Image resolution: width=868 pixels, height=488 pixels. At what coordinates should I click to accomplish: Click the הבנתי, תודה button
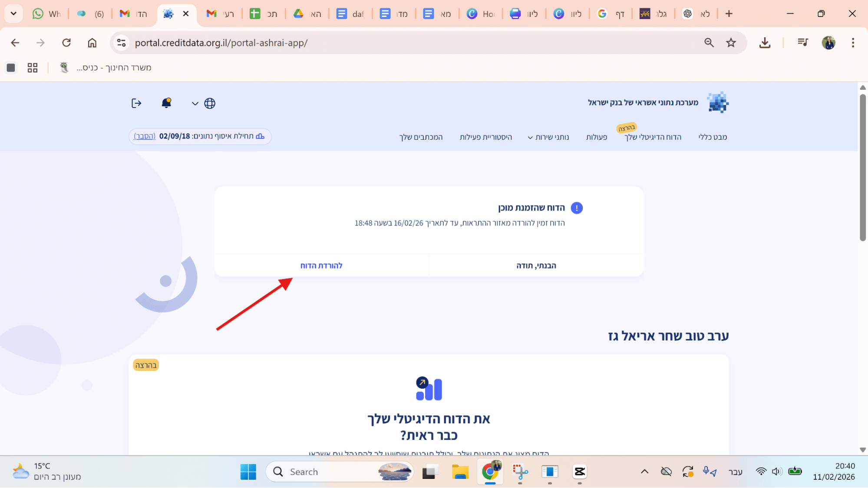point(536,265)
